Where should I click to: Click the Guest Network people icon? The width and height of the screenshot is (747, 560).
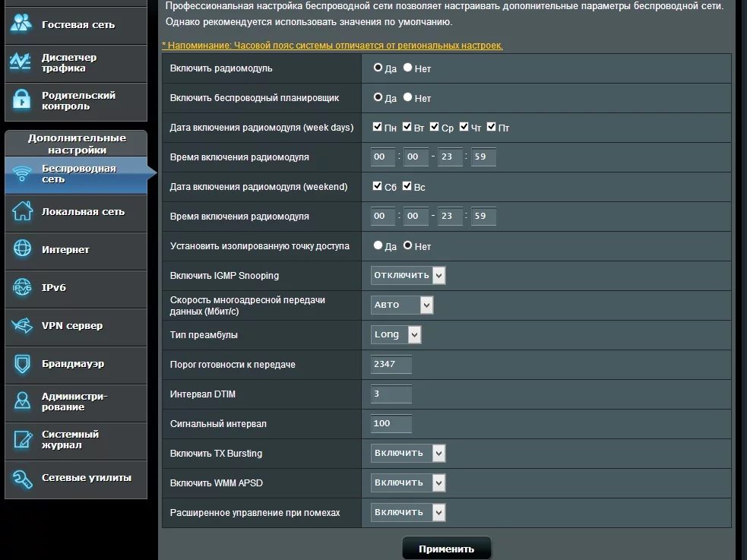click(x=22, y=24)
